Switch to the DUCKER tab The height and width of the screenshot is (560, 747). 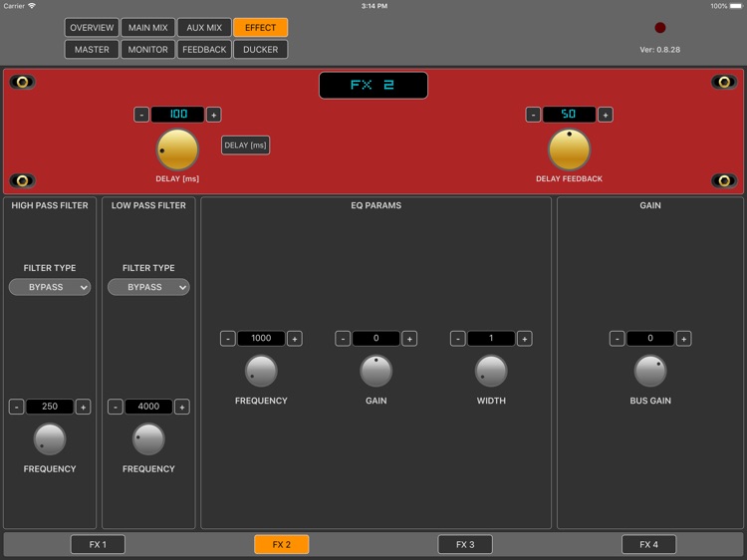260,49
